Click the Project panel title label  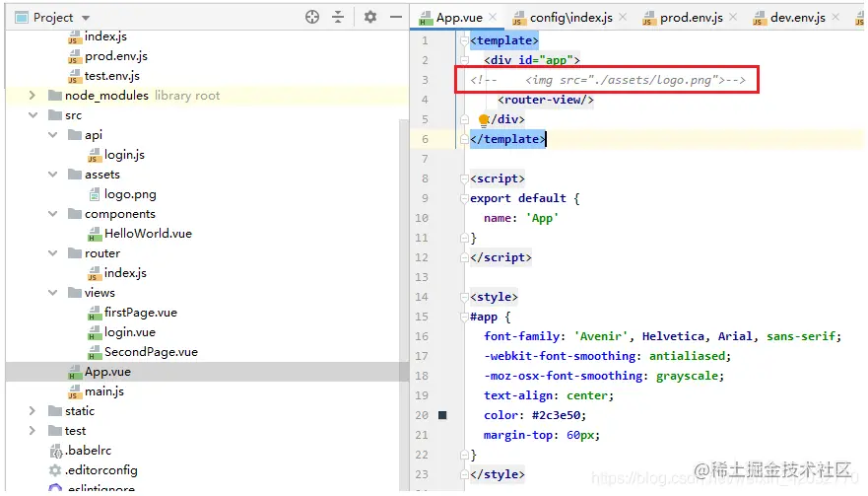tap(53, 18)
